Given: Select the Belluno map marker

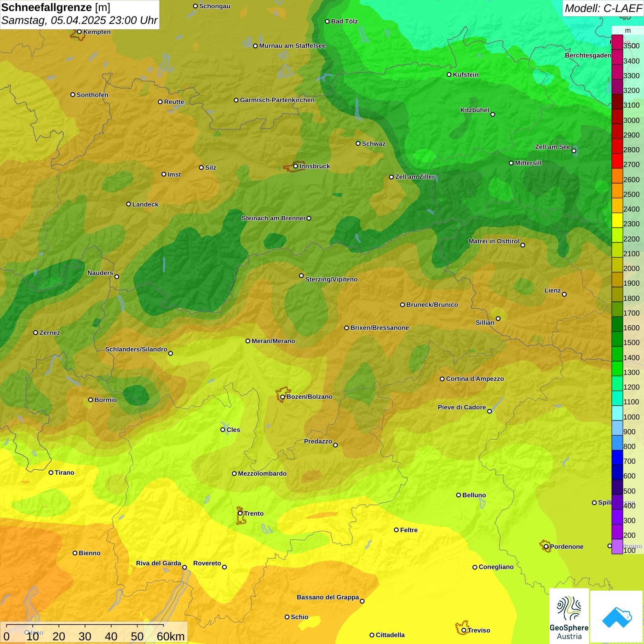Looking at the screenshot, I should click(x=459, y=495).
